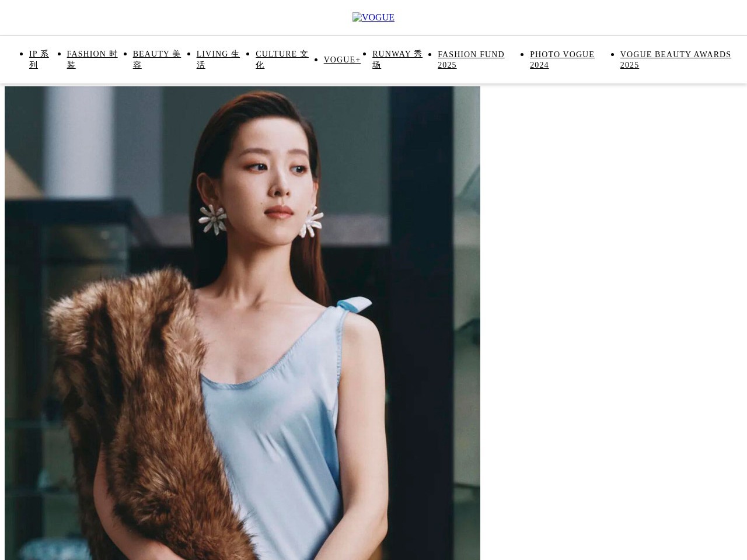Click the navigation bar divider area
The image size is (747, 560).
373,83
